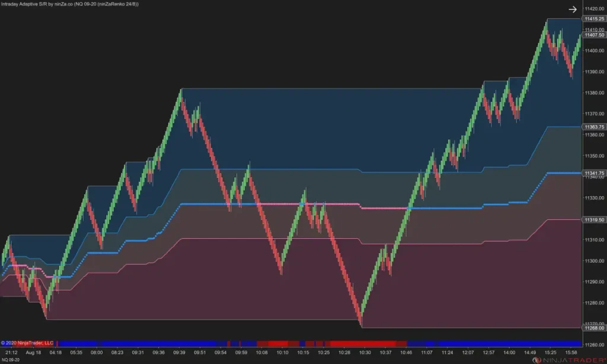Select the 11341.75 price marker
The width and height of the screenshot is (607, 364).
coord(594,173)
